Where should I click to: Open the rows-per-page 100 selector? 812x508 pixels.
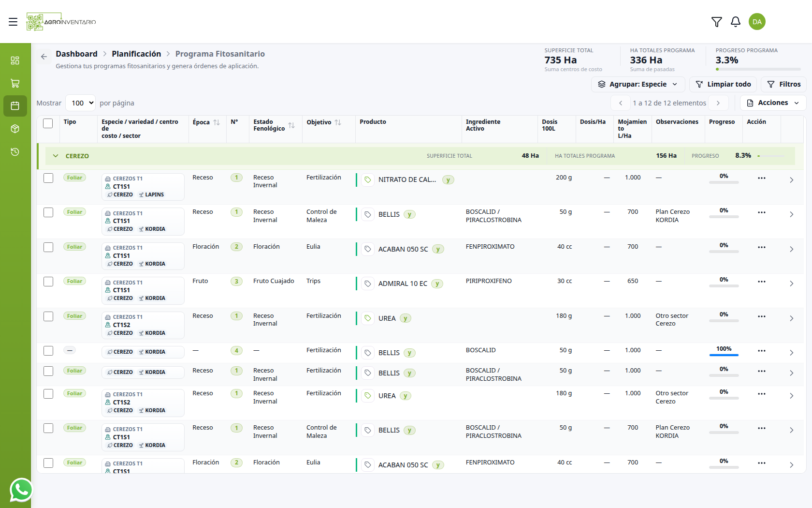[x=80, y=103]
